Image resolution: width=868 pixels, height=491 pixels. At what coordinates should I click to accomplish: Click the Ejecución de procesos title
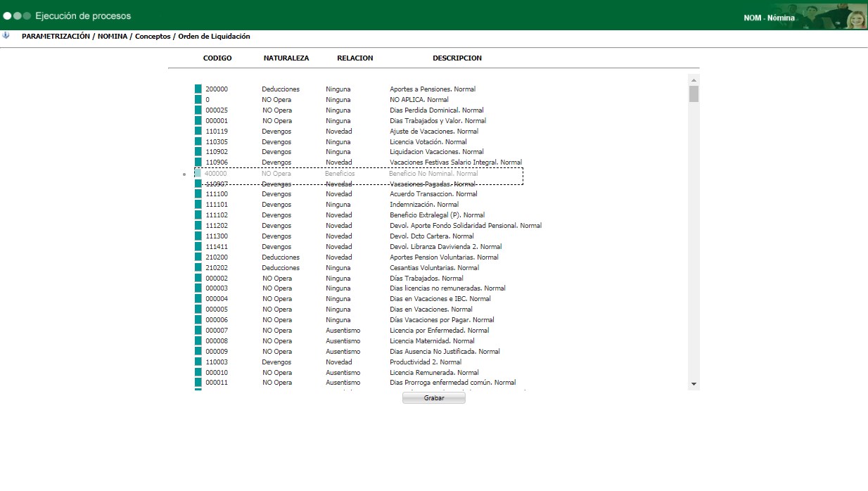coord(83,15)
